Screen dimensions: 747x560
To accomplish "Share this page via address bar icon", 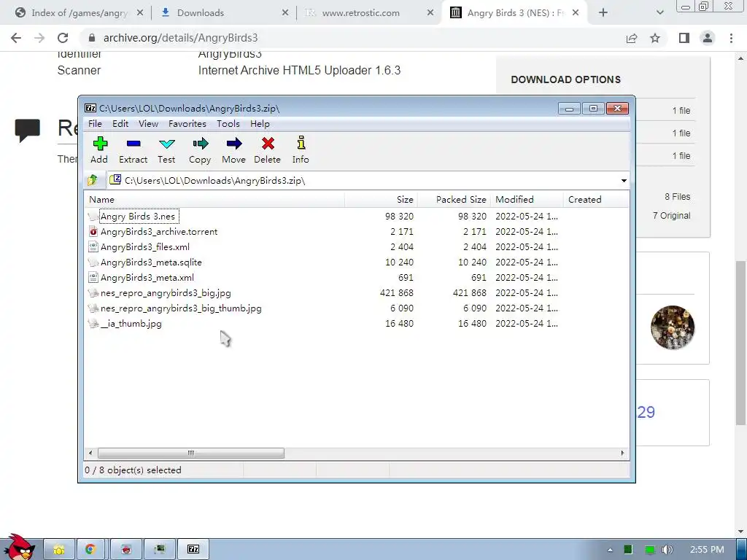I will (x=632, y=38).
